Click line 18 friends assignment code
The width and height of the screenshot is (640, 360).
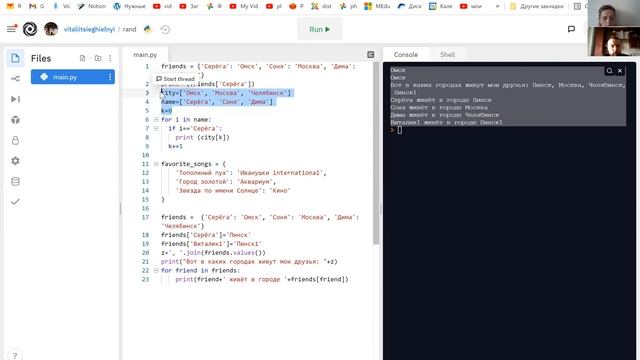point(206,235)
